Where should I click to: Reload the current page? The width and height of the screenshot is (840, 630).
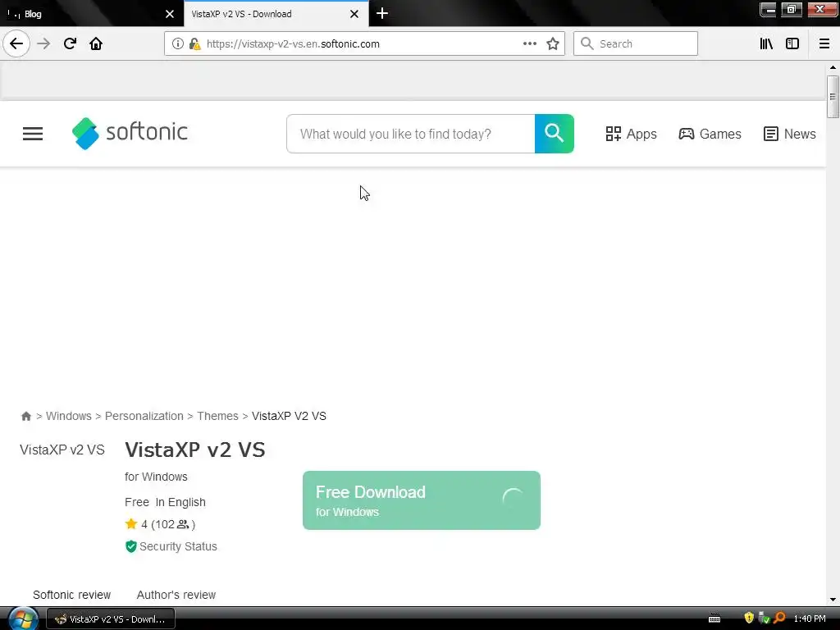(x=70, y=43)
